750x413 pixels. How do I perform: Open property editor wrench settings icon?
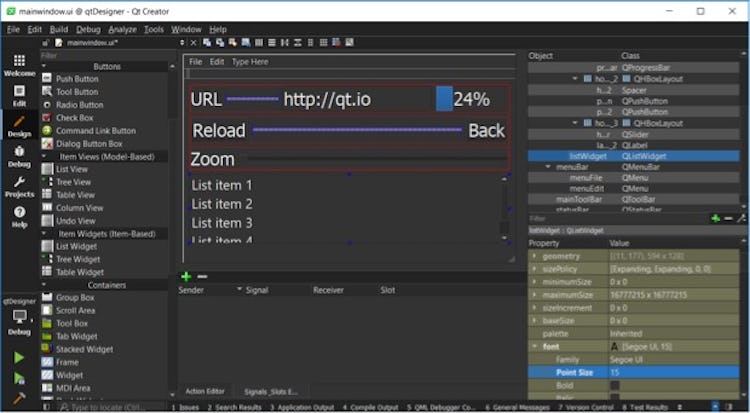(741, 218)
